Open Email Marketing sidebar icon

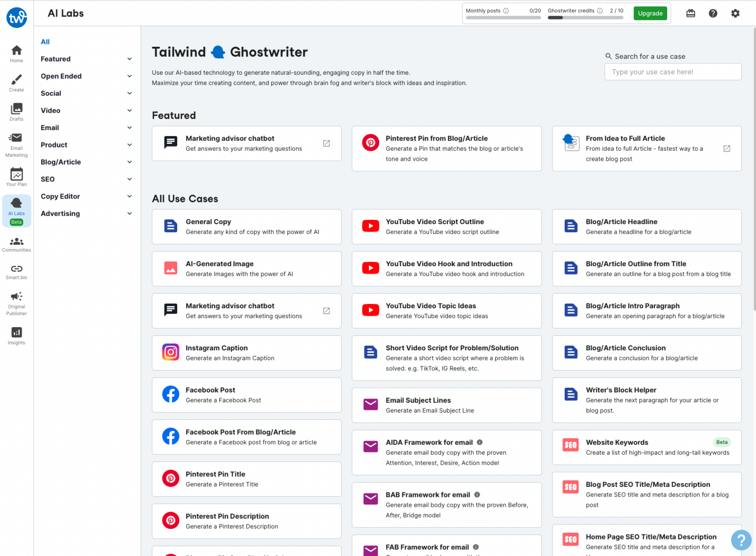click(x=17, y=145)
